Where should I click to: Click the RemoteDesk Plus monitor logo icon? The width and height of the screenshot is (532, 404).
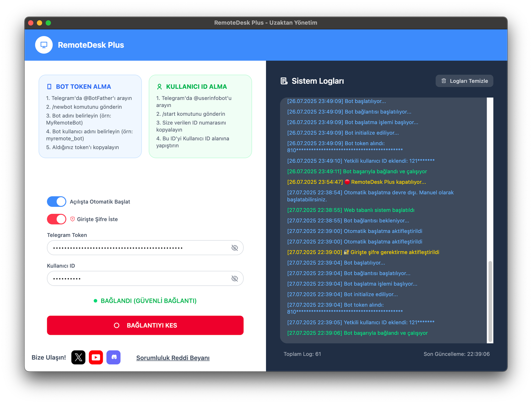point(44,45)
